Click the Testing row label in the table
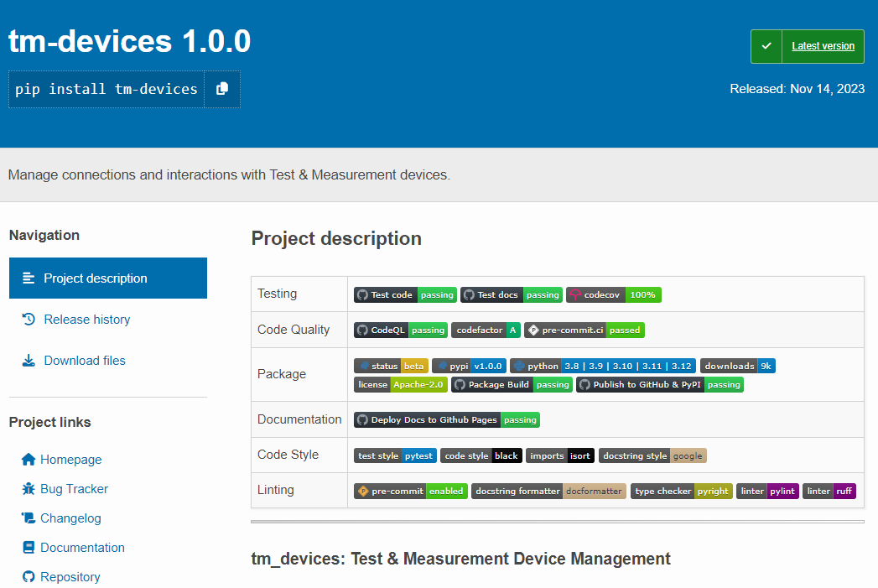The height and width of the screenshot is (588, 878). (x=278, y=294)
